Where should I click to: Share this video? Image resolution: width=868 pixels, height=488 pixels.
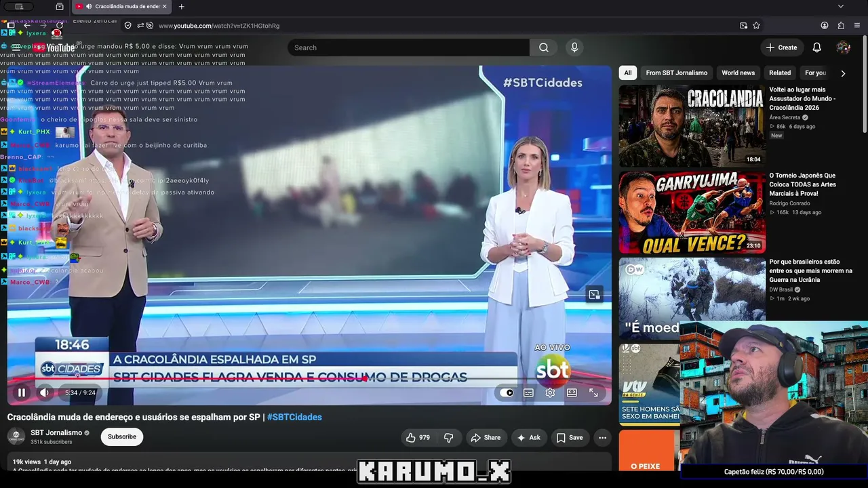point(486,438)
